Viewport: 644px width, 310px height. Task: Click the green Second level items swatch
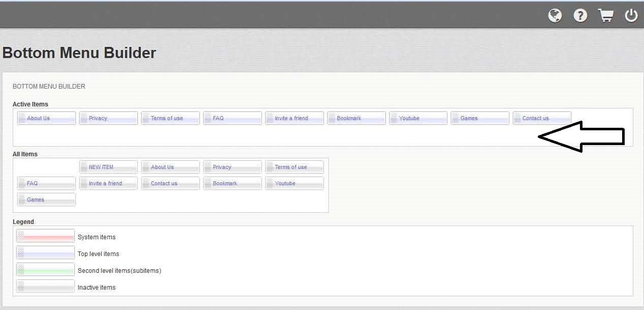point(45,270)
